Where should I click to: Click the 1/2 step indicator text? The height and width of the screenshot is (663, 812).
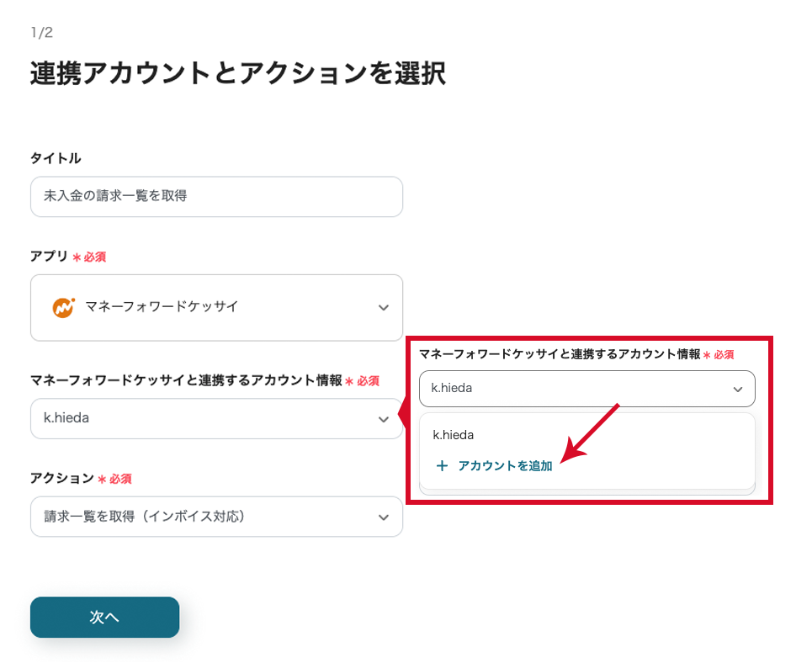[x=41, y=33]
